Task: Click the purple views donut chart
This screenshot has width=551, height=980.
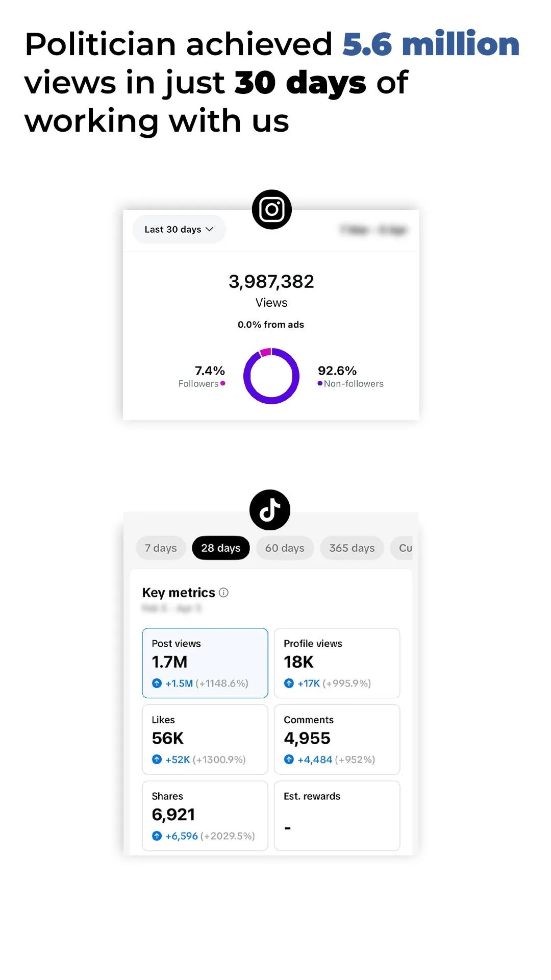Action: point(271,376)
